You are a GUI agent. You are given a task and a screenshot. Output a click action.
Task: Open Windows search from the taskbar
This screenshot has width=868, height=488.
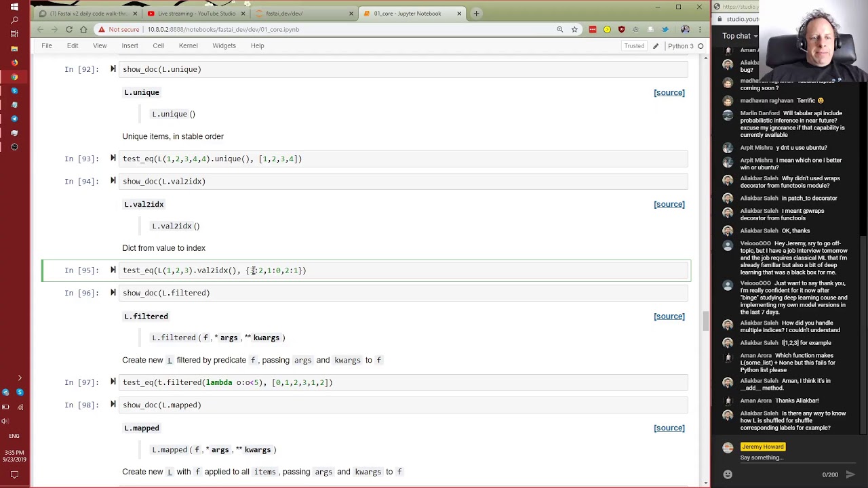tap(14, 20)
